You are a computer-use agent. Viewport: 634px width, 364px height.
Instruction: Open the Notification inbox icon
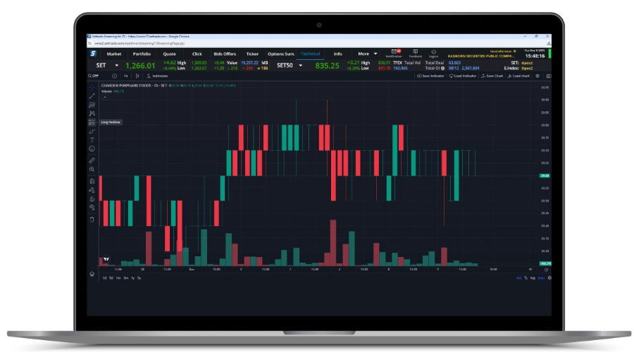point(394,53)
